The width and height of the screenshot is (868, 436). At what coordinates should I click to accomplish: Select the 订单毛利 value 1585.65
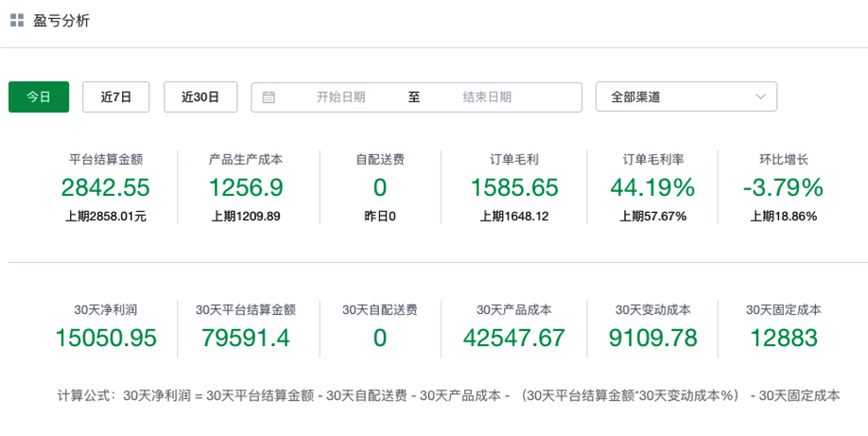(514, 187)
